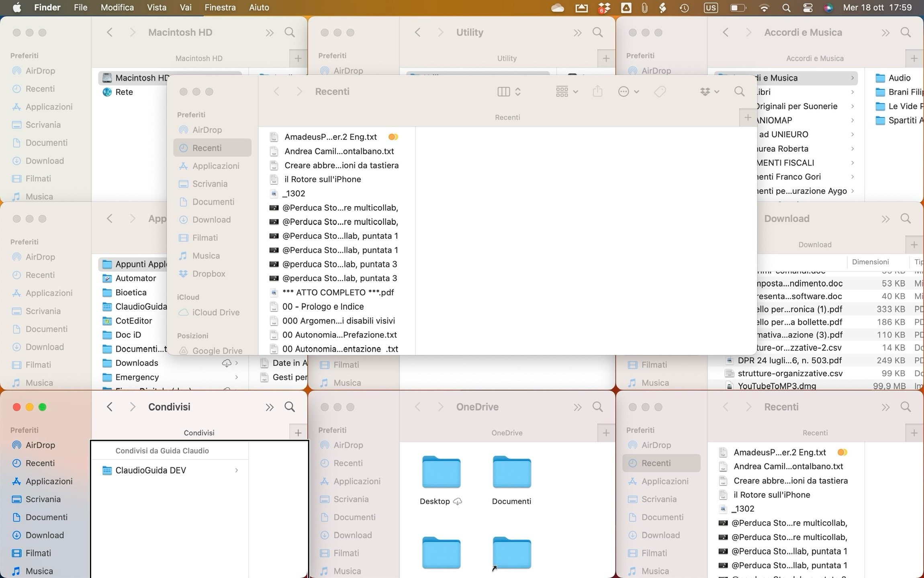Image resolution: width=924 pixels, height=578 pixels.
Task: Open Download in front Recenti window sidebar
Action: point(211,219)
